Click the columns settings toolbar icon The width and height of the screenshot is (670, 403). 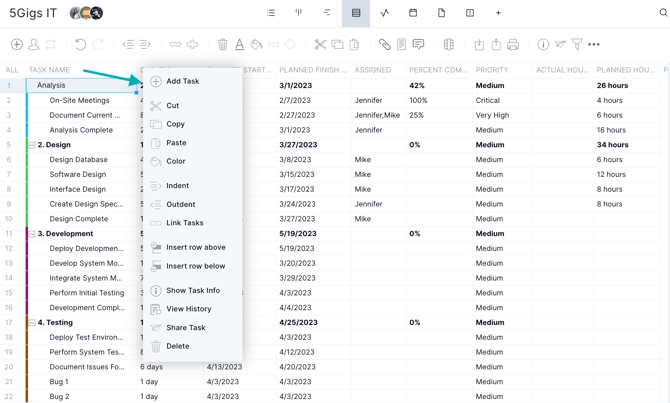[x=449, y=44]
